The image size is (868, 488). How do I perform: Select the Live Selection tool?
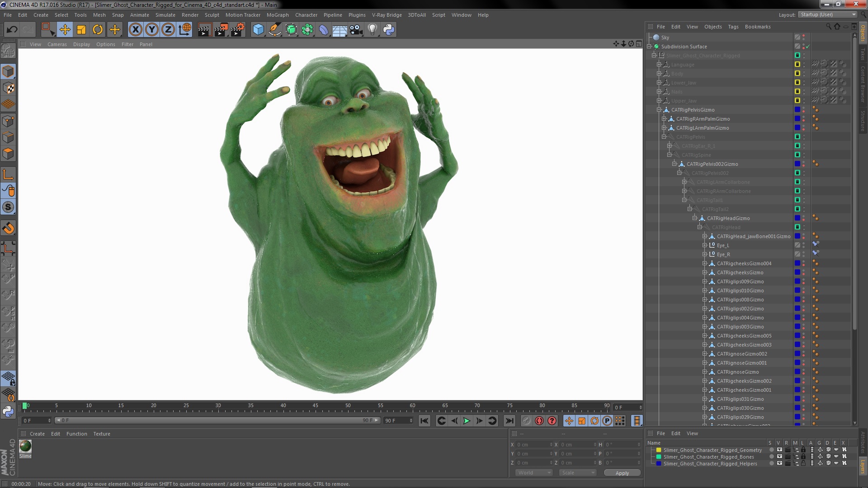click(48, 30)
